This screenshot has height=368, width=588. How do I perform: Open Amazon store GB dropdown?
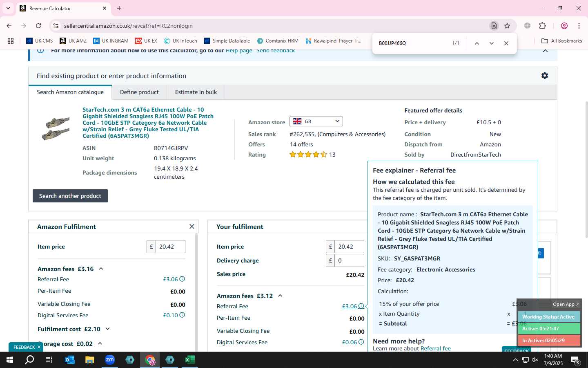[x=316, y=121]
